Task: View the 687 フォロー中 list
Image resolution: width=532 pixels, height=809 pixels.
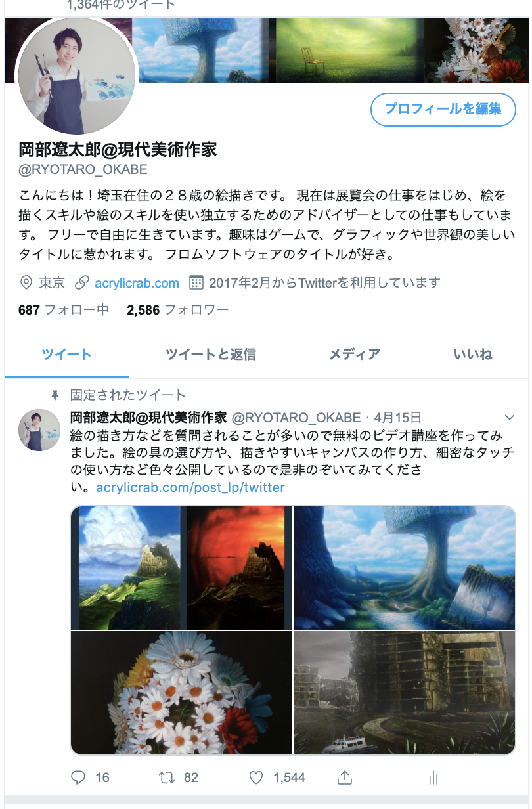Action: (64, 310)
